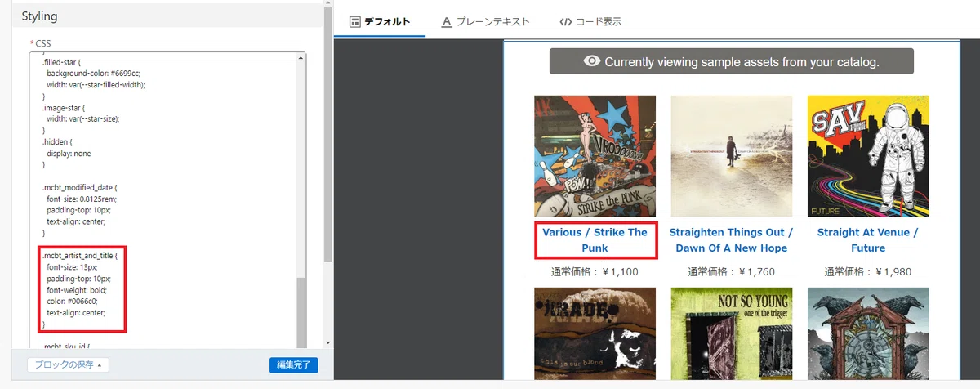
Task: Switch to コード表示 tab
Action: (590, 22)
